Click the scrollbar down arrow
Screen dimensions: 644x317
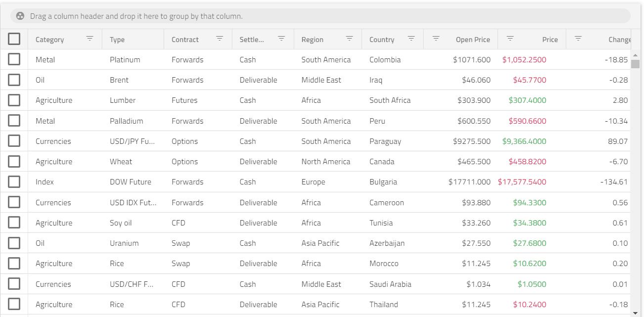tap(636, 313)
